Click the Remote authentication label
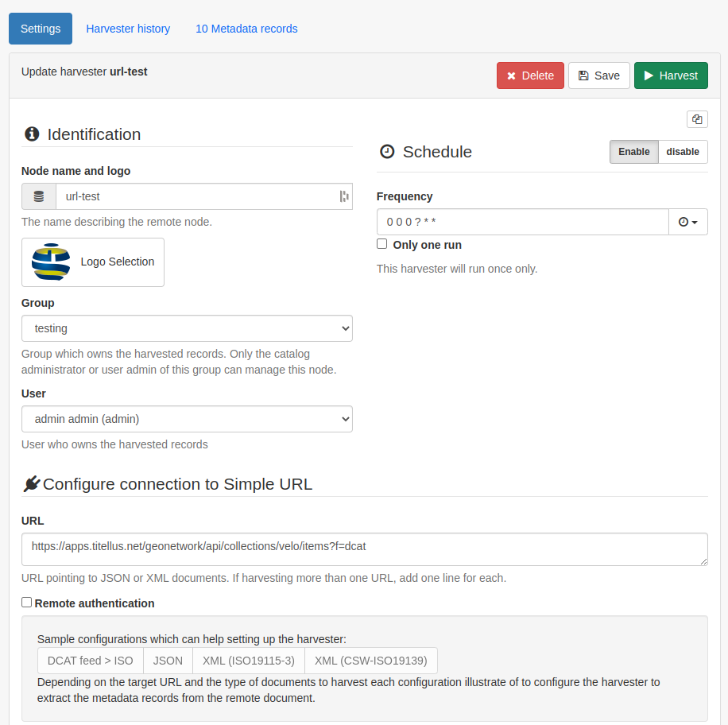The width and height of the screenshot is (728, 725). point(95,603)
